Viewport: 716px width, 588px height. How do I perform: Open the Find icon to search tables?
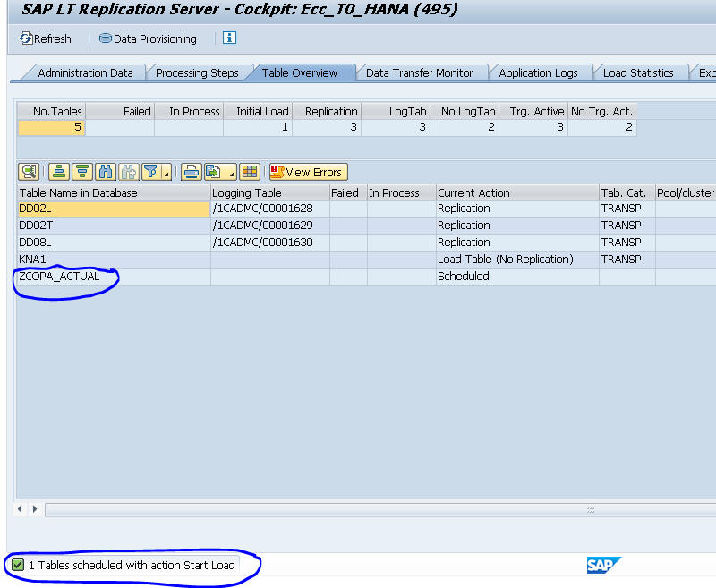[106, 172]
